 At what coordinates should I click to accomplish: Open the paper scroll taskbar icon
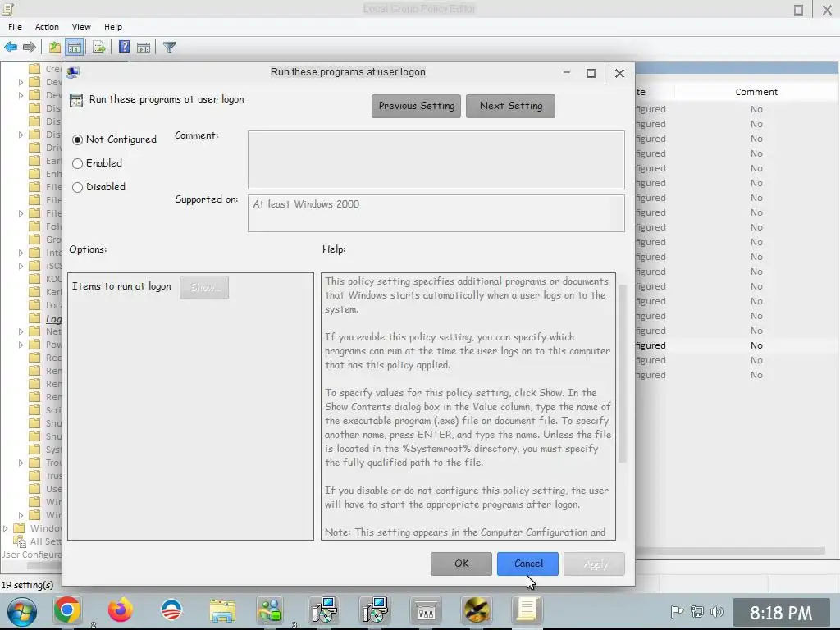(x=527, y=610)
